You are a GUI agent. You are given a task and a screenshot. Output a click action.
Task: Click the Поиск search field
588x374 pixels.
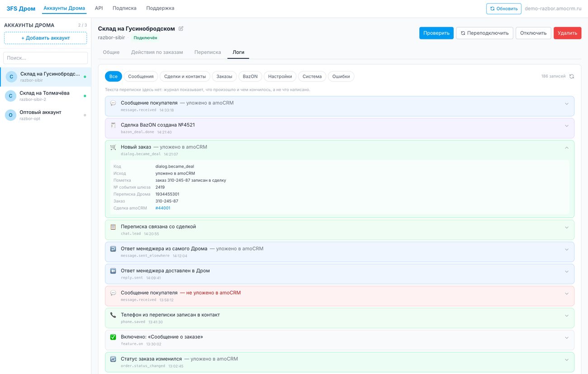tap(46, 58)
